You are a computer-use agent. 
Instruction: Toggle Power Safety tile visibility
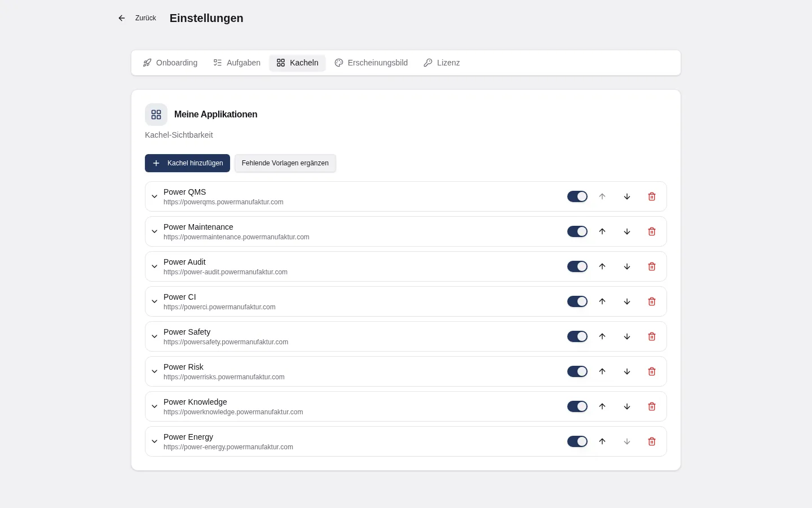pos(577,336)
